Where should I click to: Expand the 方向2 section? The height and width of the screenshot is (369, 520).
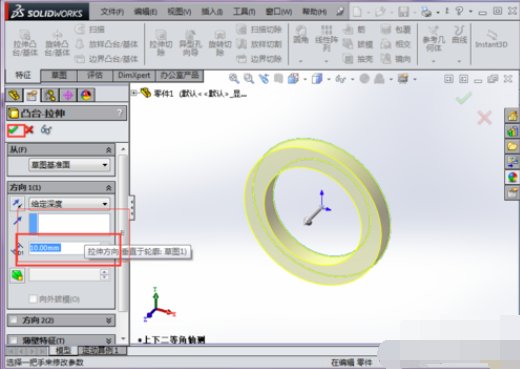click(x=109, y=321)
